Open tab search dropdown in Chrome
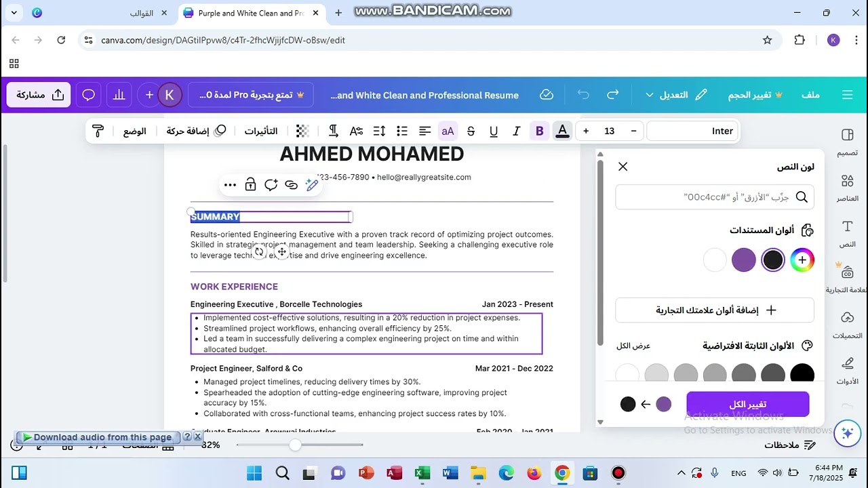Viewport: 868px width, 488px height. coord(15,12)
